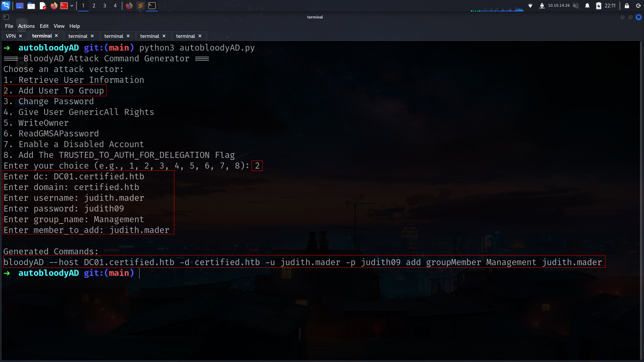
Task: Focus the running Firefox window in the taskbar
Action: (x=129, y=6)
